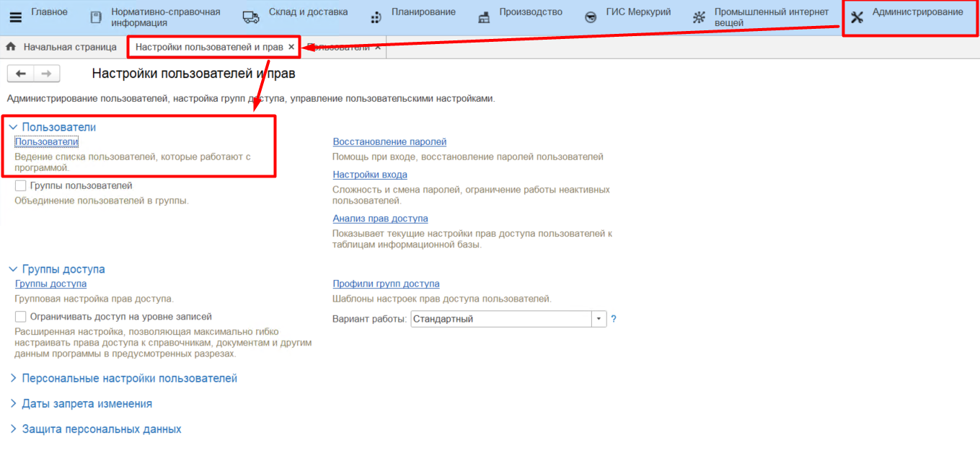Click the Планирование section icon

(x=376, y=17)
